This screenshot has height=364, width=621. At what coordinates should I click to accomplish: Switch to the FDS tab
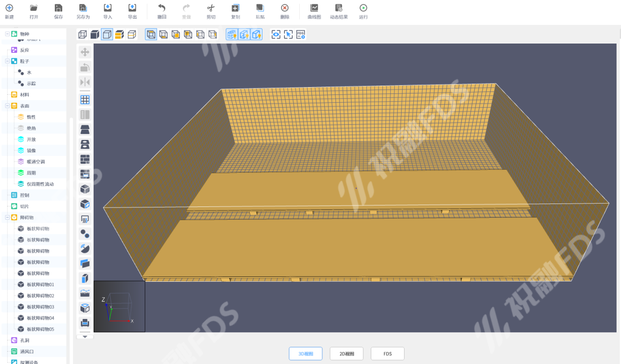click(x=387, y=354)
